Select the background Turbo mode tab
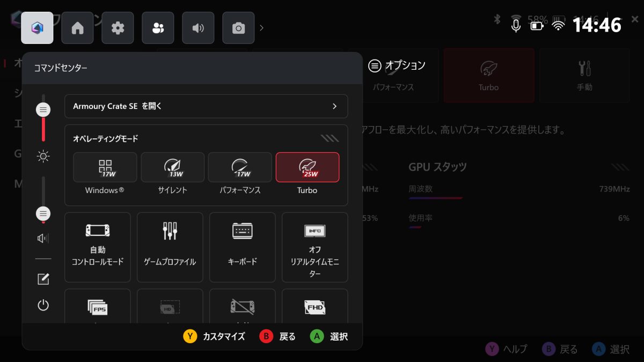 [x=488, y=75]
